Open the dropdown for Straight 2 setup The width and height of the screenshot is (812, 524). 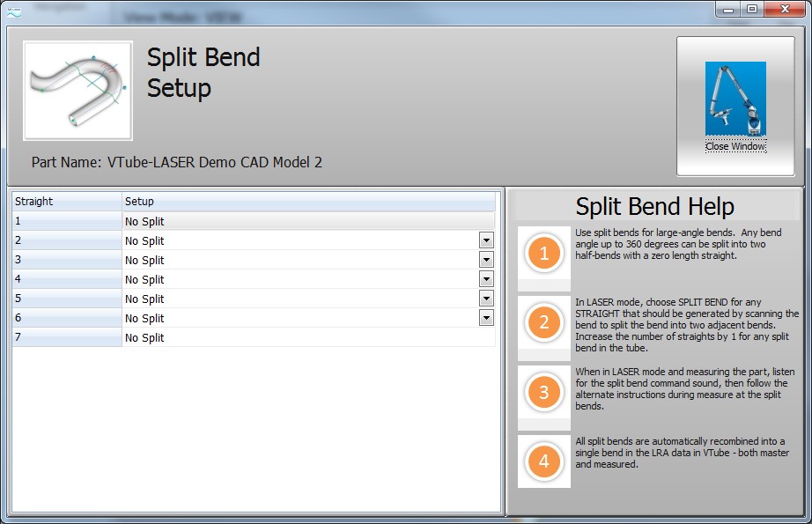point(485,240)
